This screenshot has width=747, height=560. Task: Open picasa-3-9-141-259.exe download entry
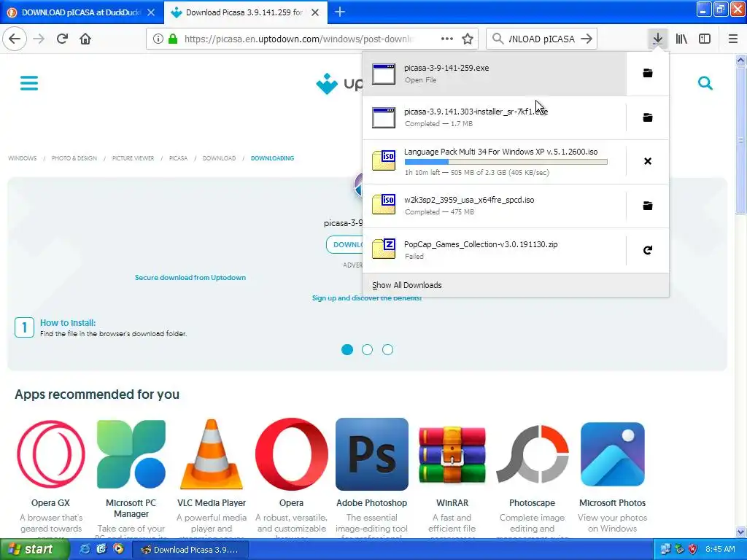(x=495, y=74)
